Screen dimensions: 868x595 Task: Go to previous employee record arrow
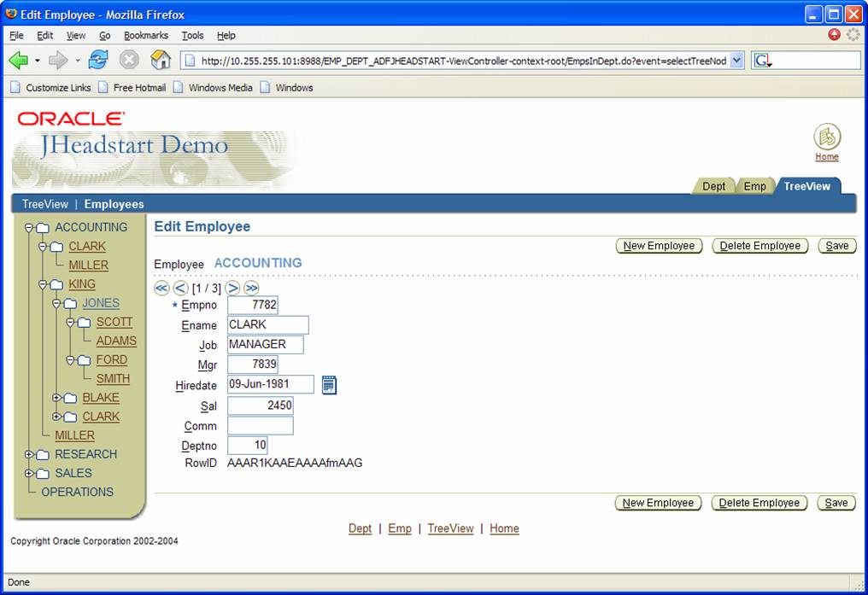[180, 288]
